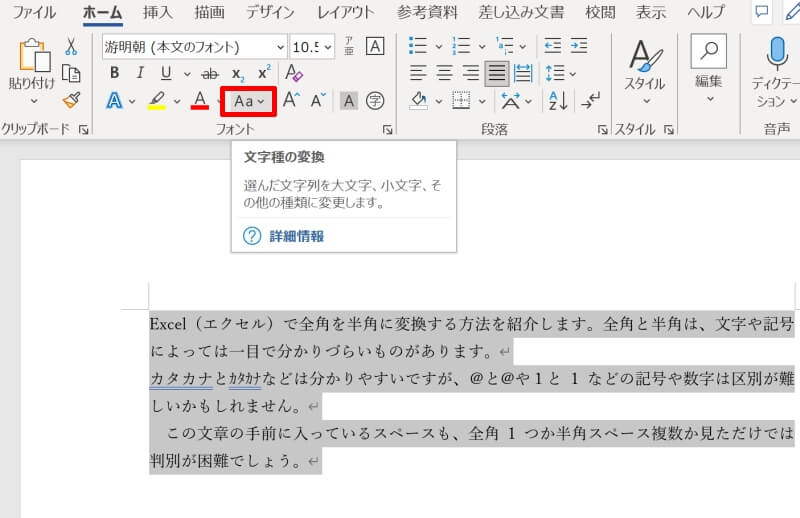Select the Format Painter brush
Screen dimensions: 800x518
click(x=71, y=100)
